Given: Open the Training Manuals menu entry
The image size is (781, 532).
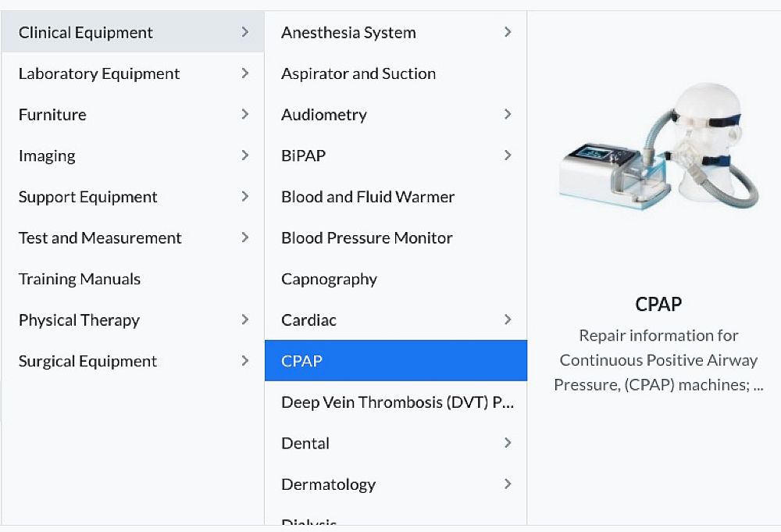Looking at the screenshot, I should click(x=80, y=279).
